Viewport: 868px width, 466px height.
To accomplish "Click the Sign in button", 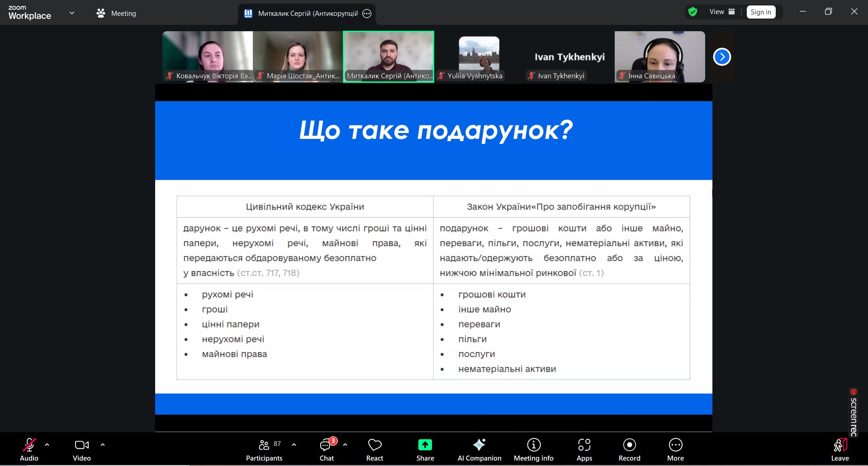I will (761, 12).
